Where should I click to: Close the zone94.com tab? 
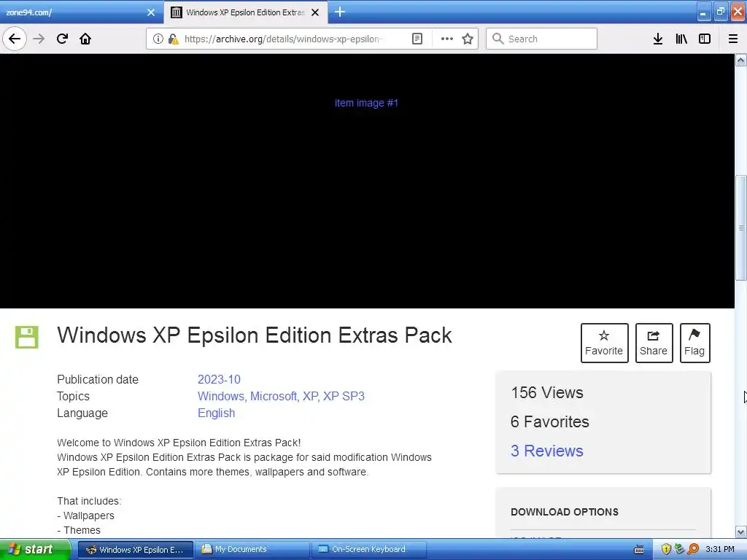click(x=151, y=12)
